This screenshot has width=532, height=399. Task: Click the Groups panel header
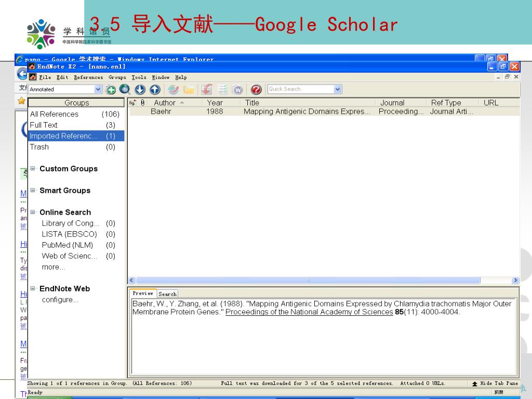point(76,102)
